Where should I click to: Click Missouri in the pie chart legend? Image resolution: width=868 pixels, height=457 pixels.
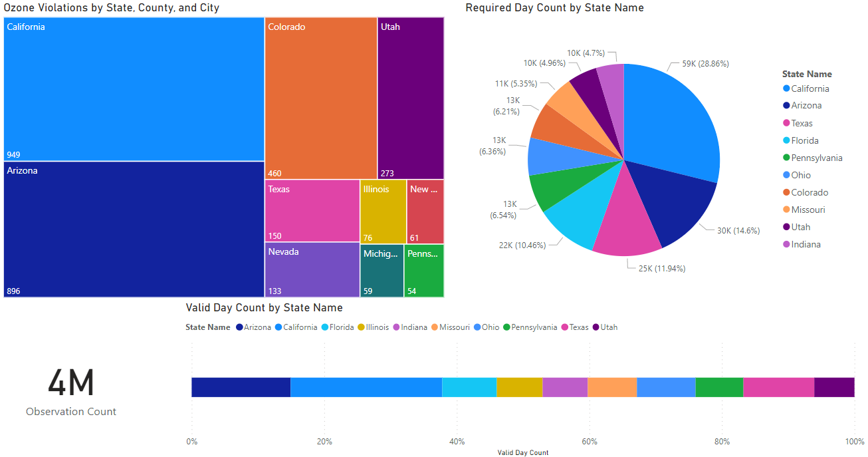tap(808, 210)
